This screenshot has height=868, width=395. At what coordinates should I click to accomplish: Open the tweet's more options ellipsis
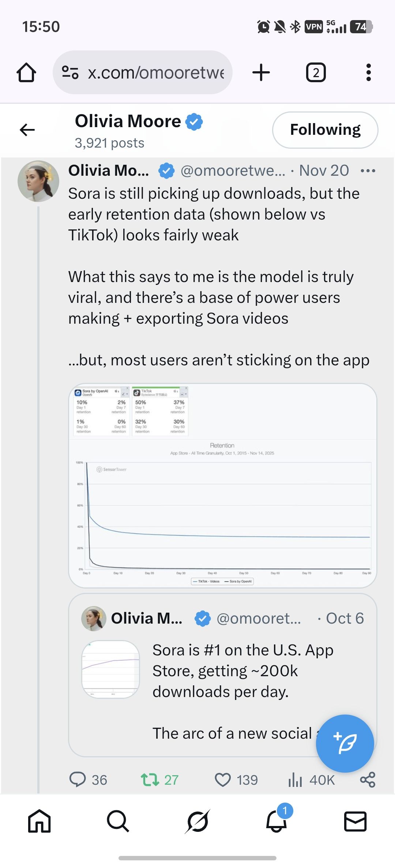coord(368,171)
